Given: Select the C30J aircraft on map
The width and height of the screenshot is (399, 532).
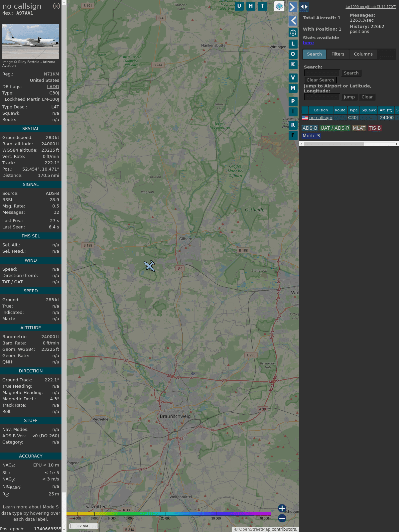Looking at the screenshot, I should tap(150, 266).
